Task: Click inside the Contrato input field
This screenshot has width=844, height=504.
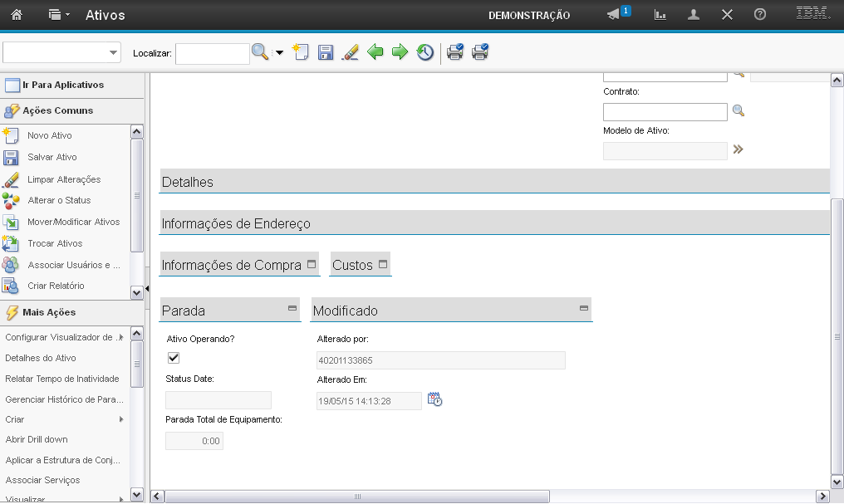Action: click(x=665, y=112)
